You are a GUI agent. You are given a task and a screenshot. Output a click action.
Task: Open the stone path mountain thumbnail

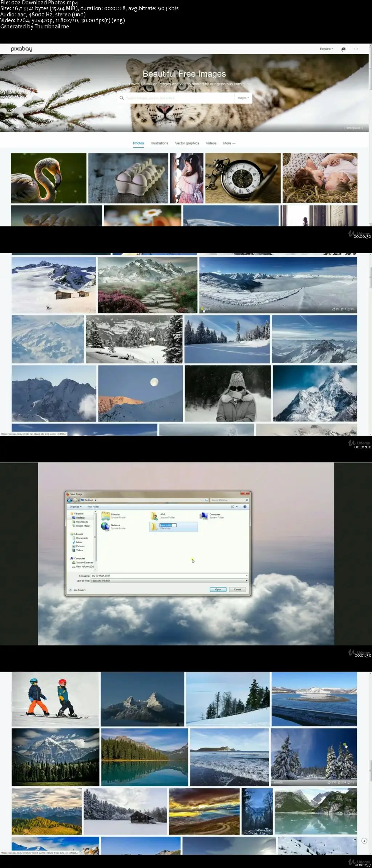(147, 285)
